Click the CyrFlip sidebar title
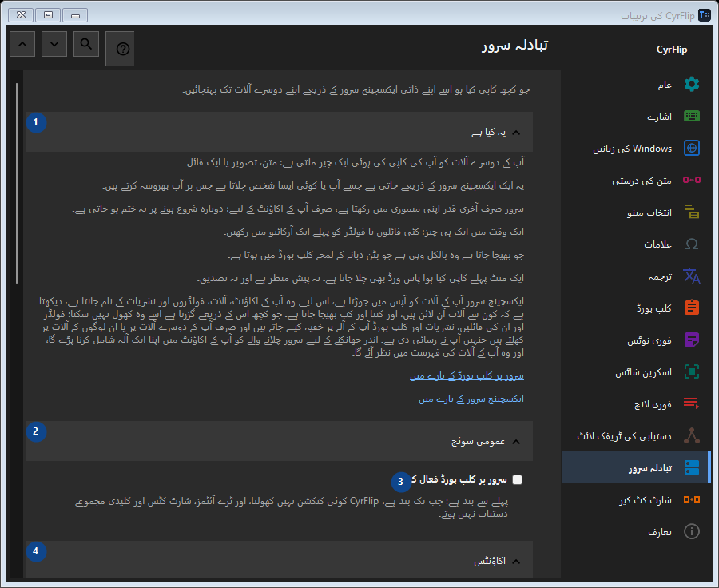Screen dimensions: 719x588 [x=672, y=50]
